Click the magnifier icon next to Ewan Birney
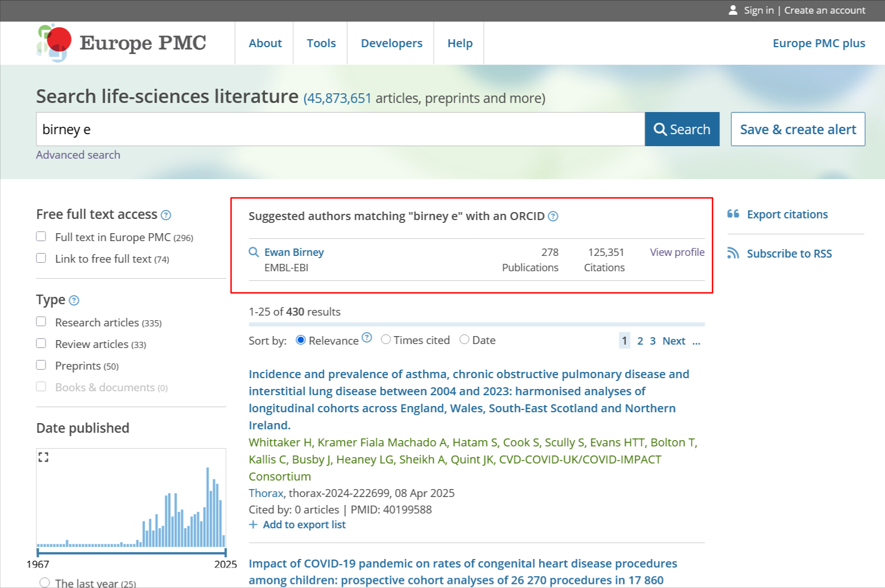This screenshot has width=885, height=588. coord(254,252)
